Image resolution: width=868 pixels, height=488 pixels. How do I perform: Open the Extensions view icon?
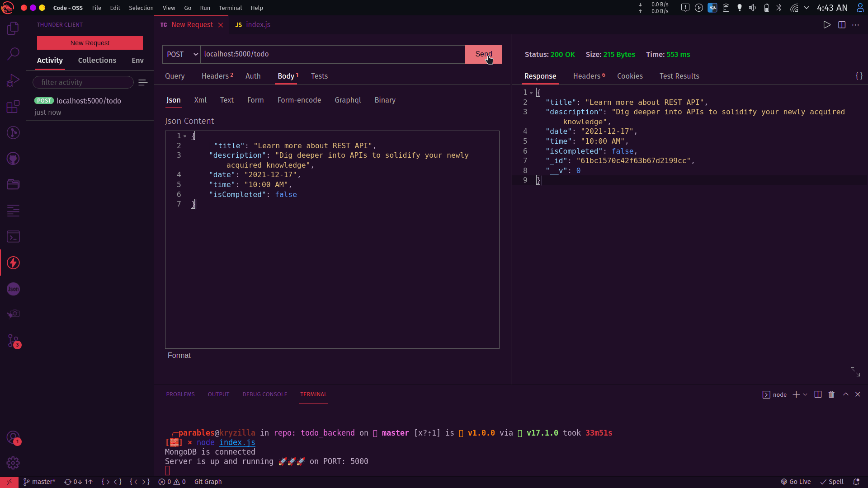[13, 107]
